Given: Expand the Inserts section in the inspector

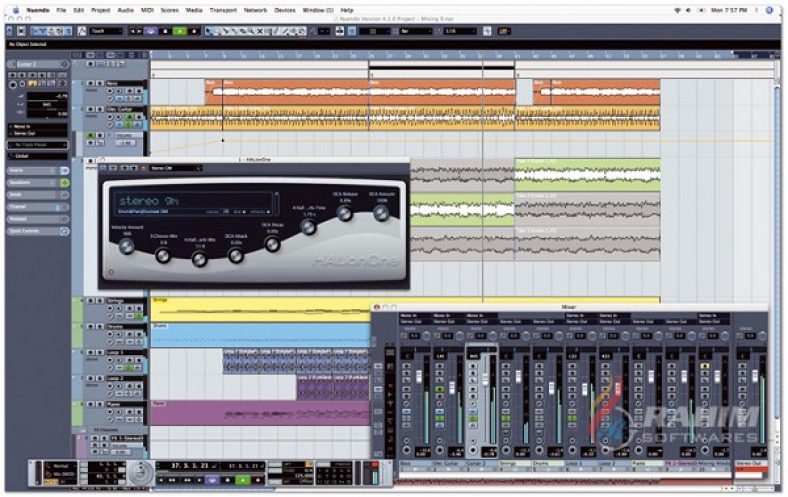Looking at the screenshot, I should (x=30, y=171).
